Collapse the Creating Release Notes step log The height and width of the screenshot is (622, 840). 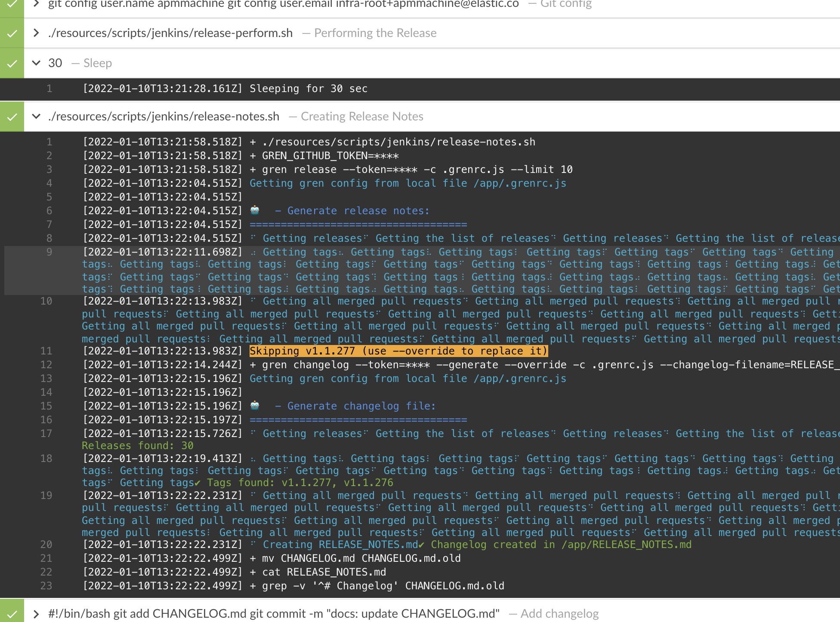[x=36, y=116]
